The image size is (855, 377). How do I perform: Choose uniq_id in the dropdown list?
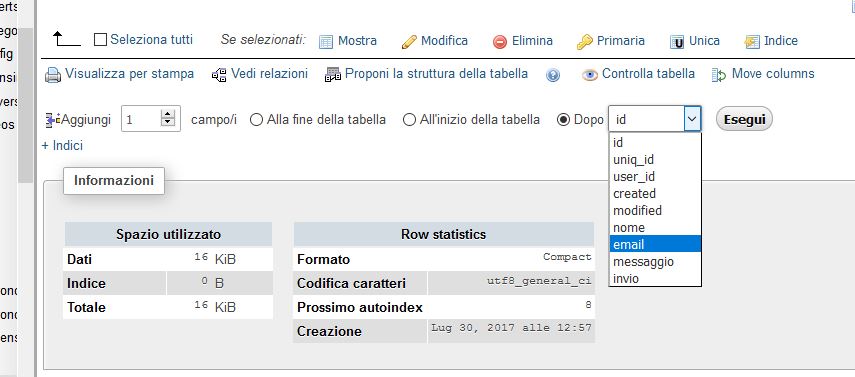coord(655,160)
